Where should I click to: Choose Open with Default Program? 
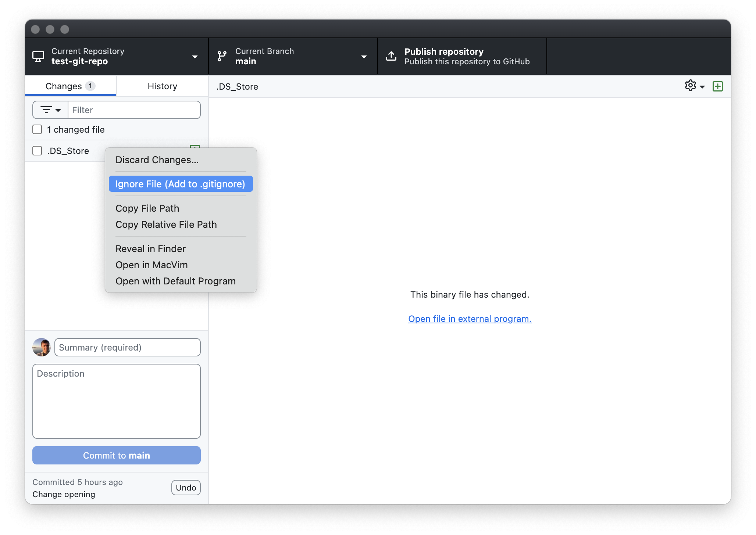coord(181,281)
